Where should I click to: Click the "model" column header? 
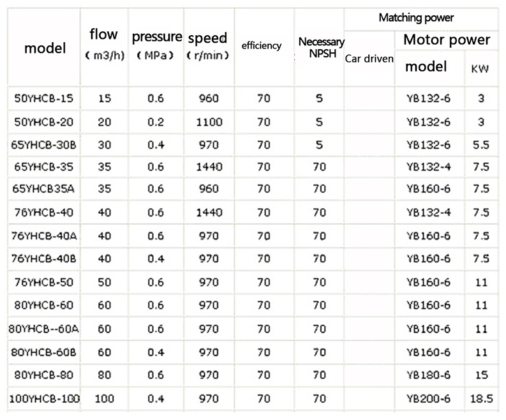coord(45,48)
